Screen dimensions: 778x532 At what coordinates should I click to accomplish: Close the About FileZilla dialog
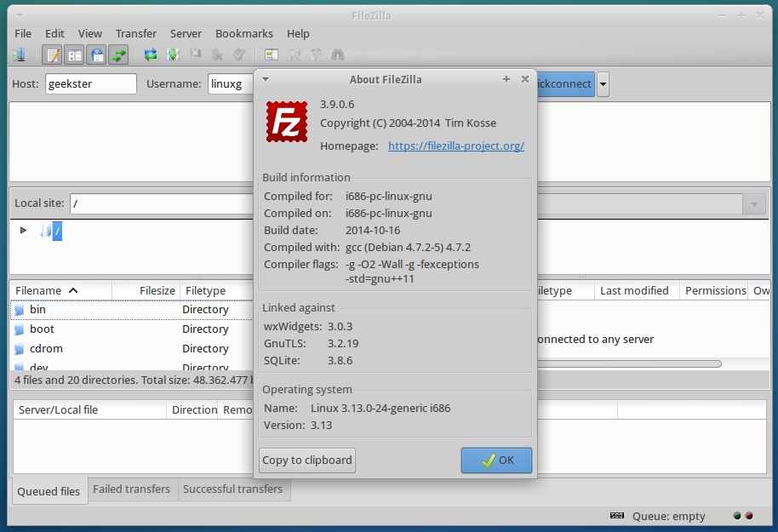pyautogui.click(x=525, y=79)
